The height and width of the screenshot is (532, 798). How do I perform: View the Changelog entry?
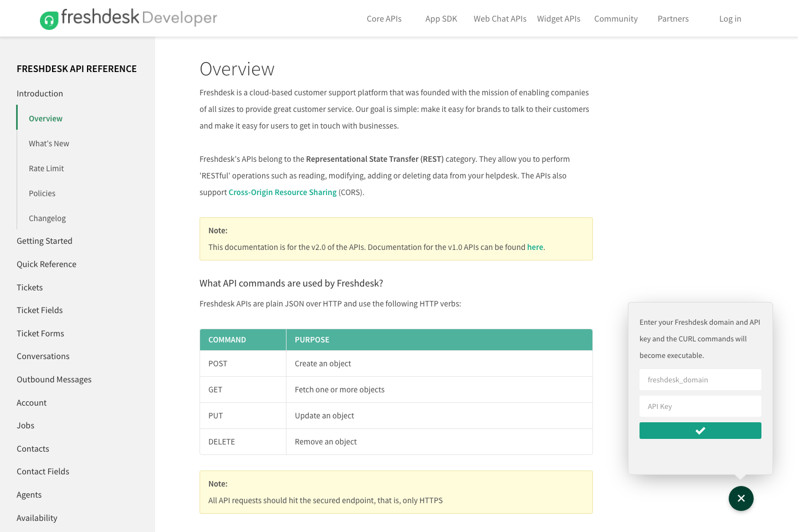click(x=47, y=218)
